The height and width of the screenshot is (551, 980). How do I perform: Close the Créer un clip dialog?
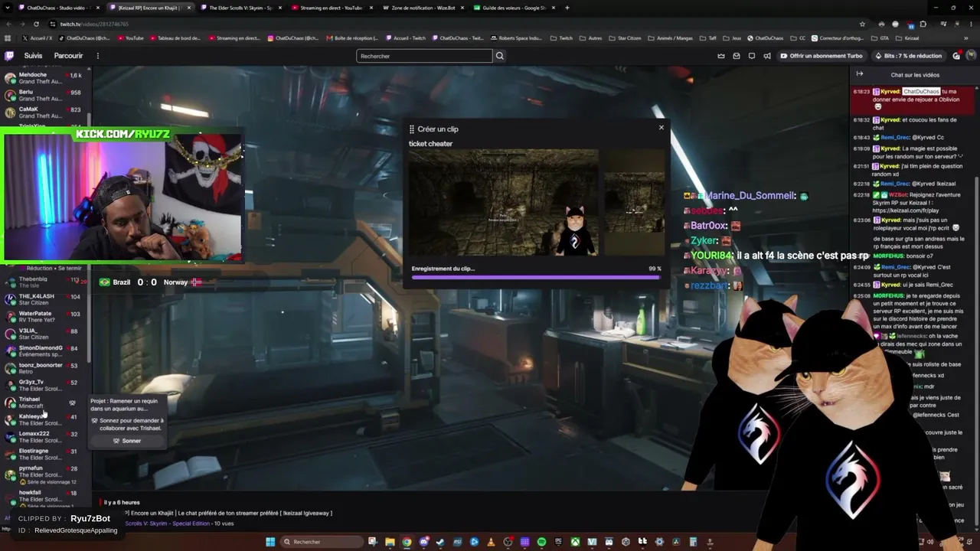pos(661,128)
